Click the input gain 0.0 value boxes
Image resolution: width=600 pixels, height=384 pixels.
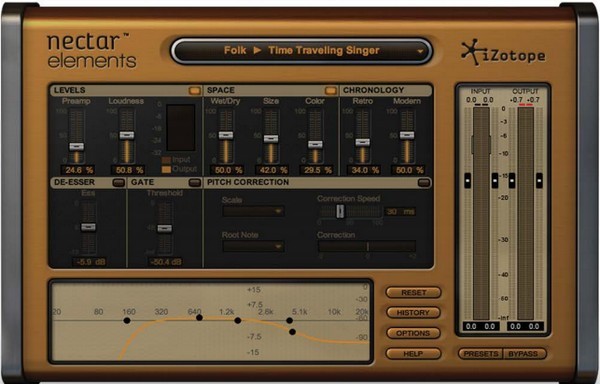click(481, 327)
